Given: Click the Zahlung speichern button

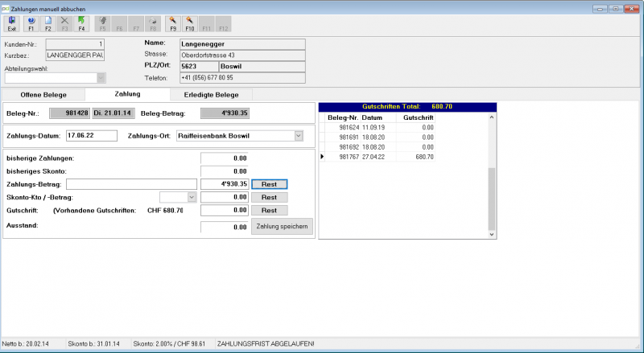Looking at the screenshot, I should pos(283,226).
